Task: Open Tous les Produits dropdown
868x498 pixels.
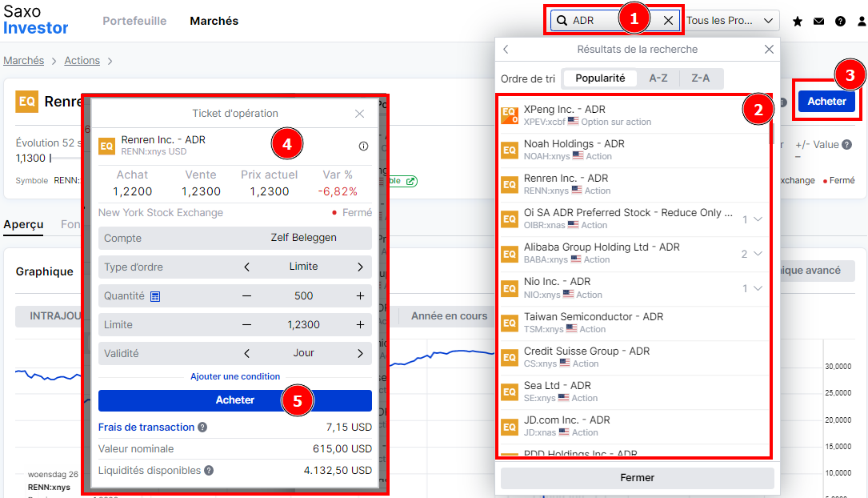Action: [732, 21]
